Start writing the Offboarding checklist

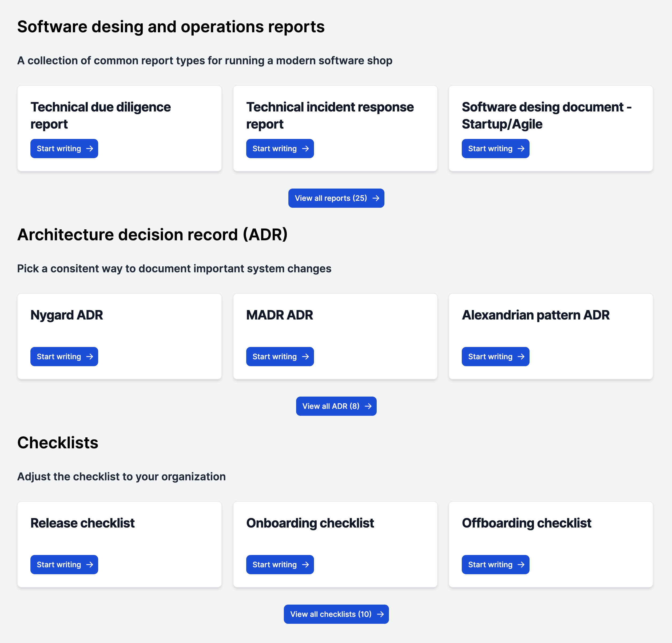pos(495,565)
